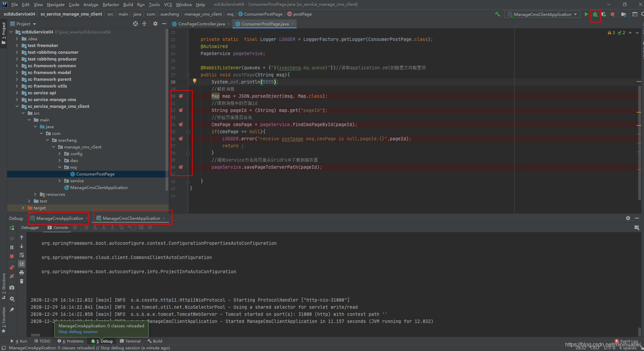Click Stop debug session link in notification
Image resolution: width=644 pixels, height=351 pixels.
tap(78, 332)
